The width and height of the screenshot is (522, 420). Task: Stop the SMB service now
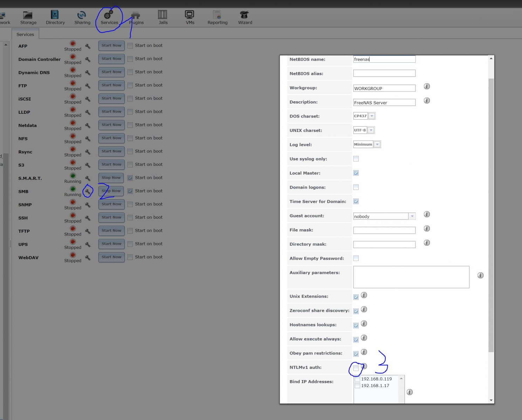click(111, 191)
